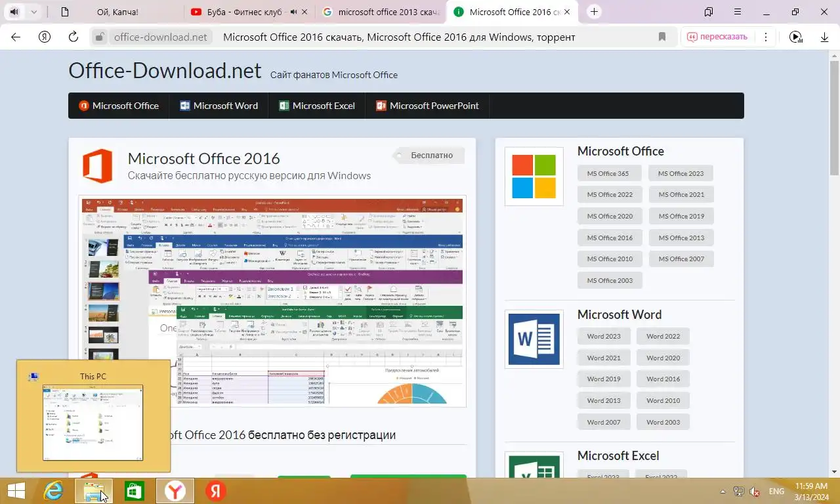This screenshot has width=840, height=504.
Task: Open the Word 2021 link
Action: pos(604,358)
